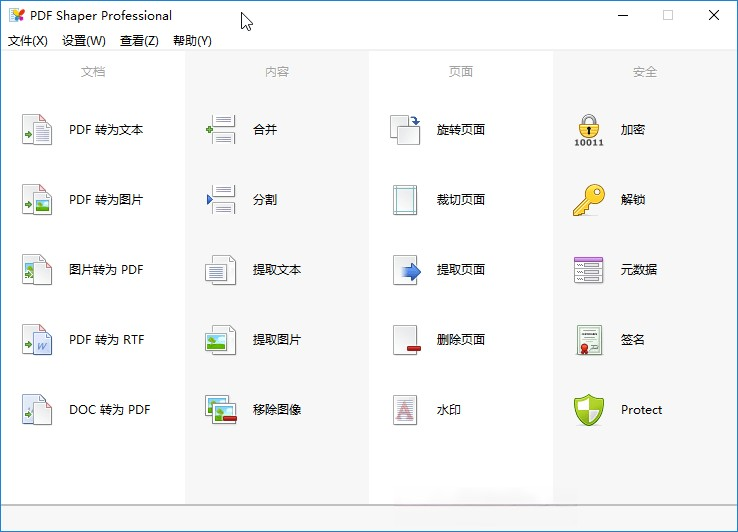The height and width of the screenshot is (532, 738).
Task: Click the 元数据 text label
Action: tap(639, 270)
